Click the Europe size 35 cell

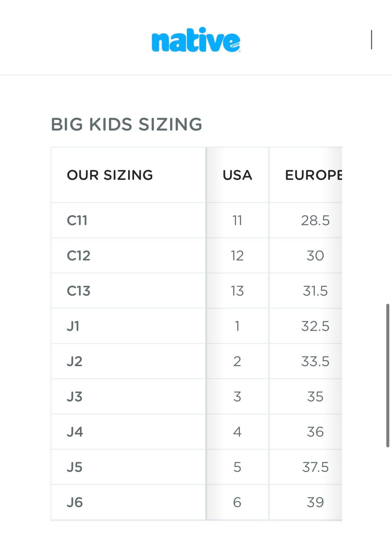tap(315, 397)
